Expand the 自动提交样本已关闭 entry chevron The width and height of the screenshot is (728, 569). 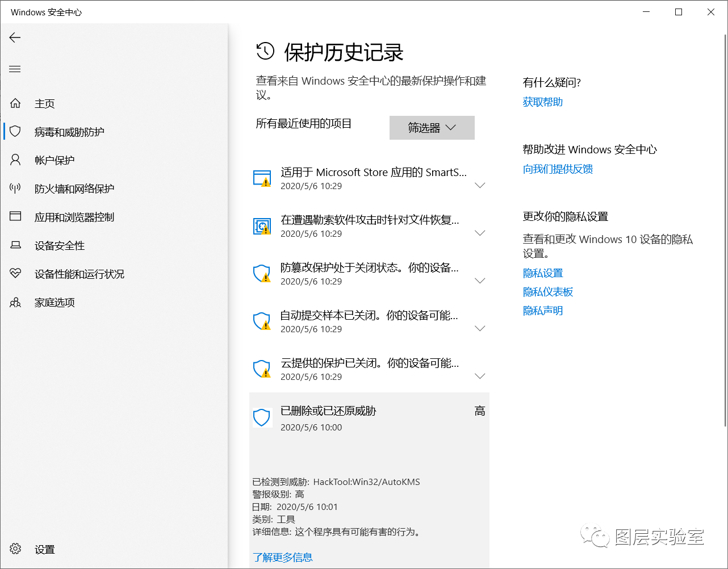point(480,329)
